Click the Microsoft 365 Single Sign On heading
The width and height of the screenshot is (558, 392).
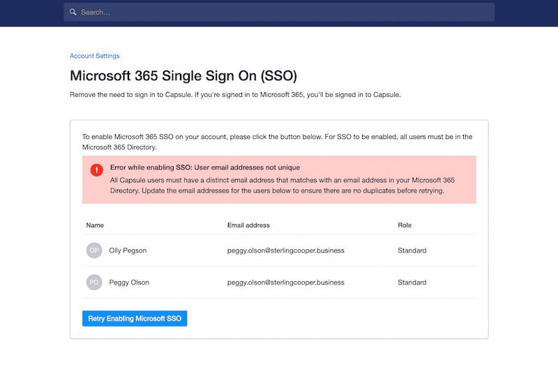pos(183,76)
